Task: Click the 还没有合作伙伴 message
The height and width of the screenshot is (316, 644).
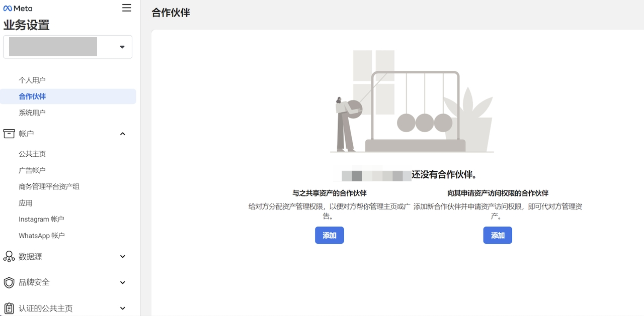Action: [445, 175]
